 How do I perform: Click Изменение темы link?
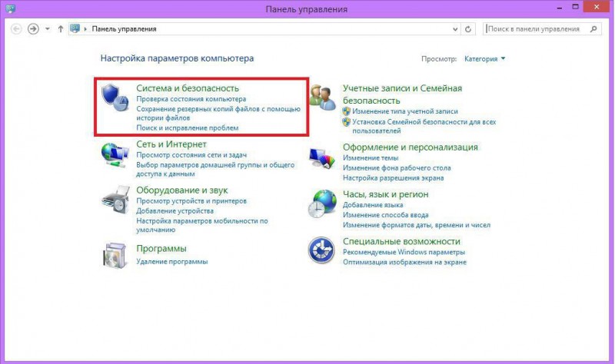pyautogui.click(x=371, y=158)
